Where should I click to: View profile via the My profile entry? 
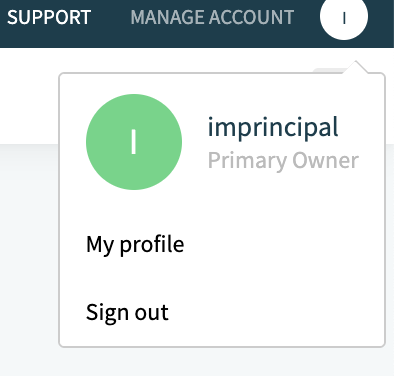coord(135,245)
